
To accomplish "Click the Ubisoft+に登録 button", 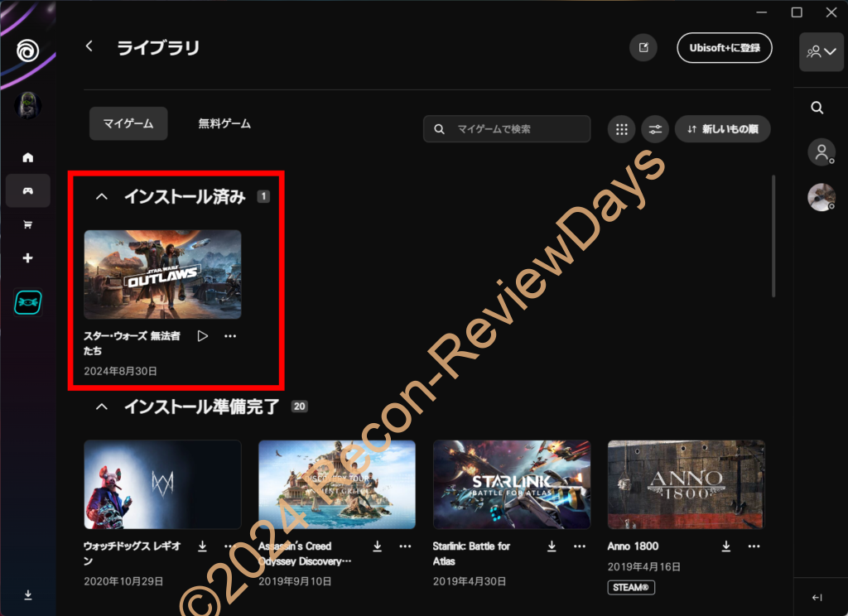I will coord(725,47).
